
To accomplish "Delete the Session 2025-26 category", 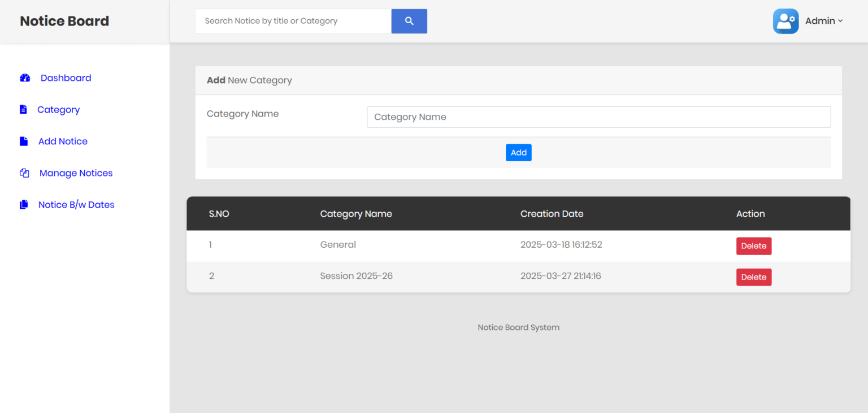I will [754, 277].
